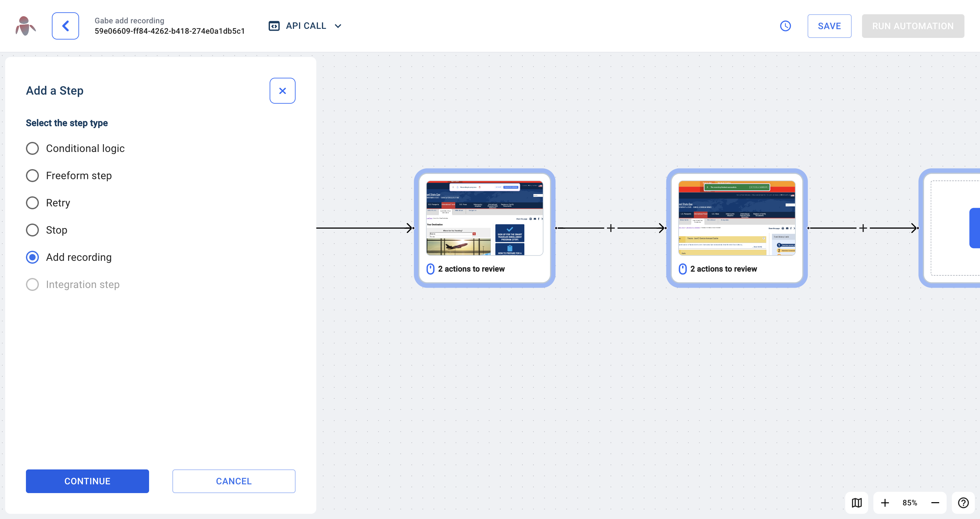
Task: Open the first recording step thumbnail
Action: (x=484, y=218)
